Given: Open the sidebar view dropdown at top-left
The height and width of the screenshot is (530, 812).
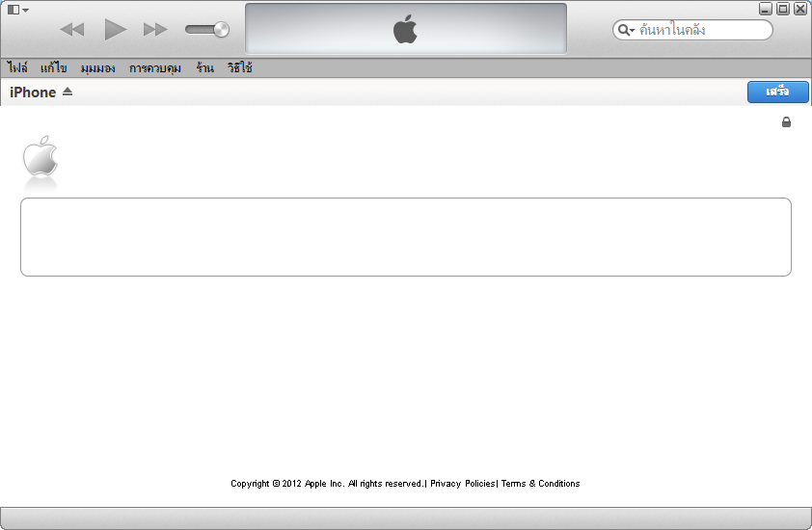Looking at the screenshot, I should coord(18,10).
